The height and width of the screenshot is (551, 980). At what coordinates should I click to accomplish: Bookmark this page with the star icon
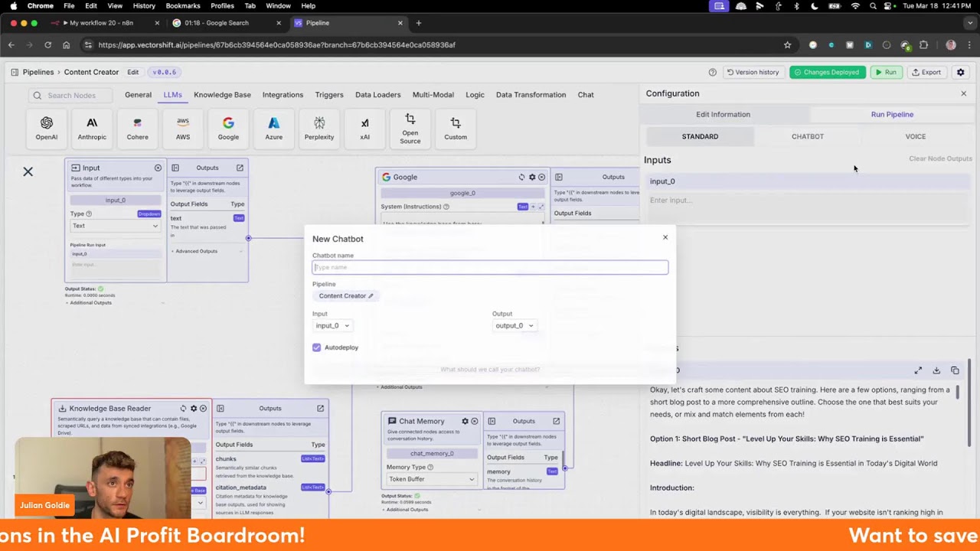pos(787,45)
